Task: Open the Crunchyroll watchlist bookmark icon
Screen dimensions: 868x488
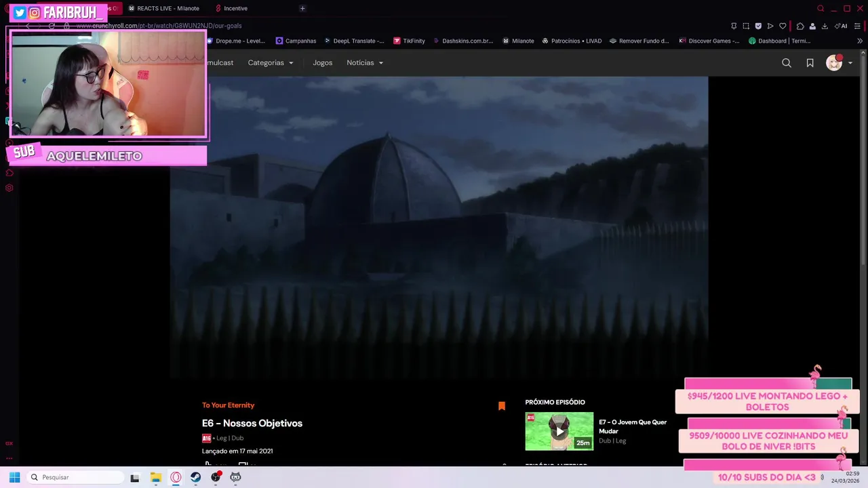Action: 810,63
